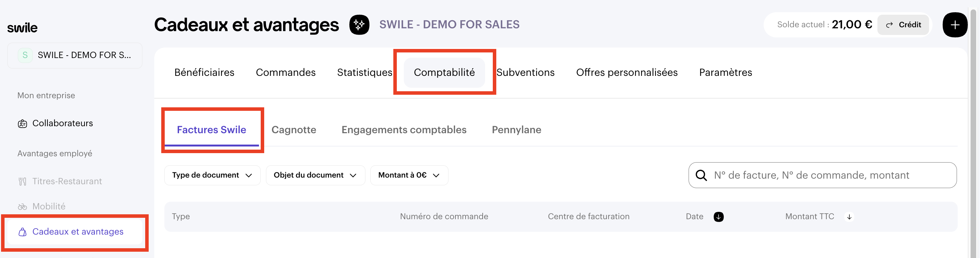Toggle Date column sort arrow
This screenshot has height=258, width=980.
tap(718, 217)
